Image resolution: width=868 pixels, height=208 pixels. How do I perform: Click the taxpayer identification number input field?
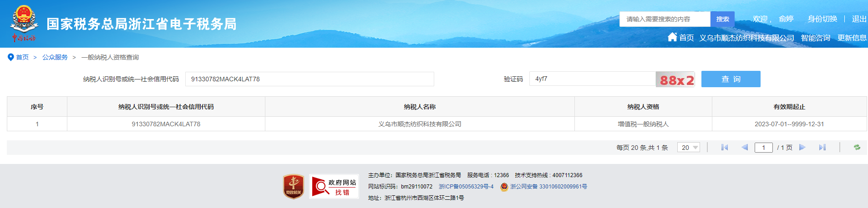pos(310,79)
